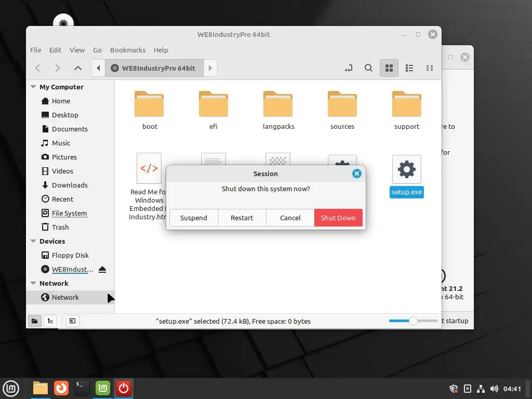Screen dimensions: 532x399
Task: Click Restart in the Session dialog
Action: click(x=242, y=218)
